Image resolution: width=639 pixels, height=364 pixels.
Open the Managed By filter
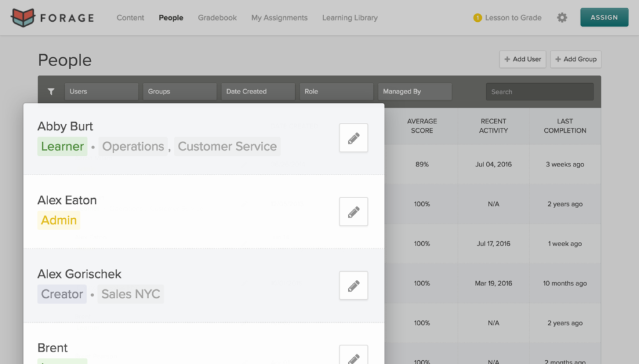coord(414,92)
